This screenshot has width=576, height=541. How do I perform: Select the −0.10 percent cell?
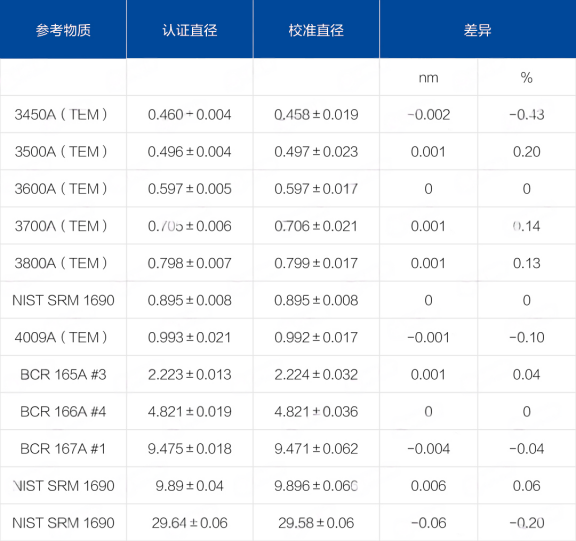click(x=526, y=337)
